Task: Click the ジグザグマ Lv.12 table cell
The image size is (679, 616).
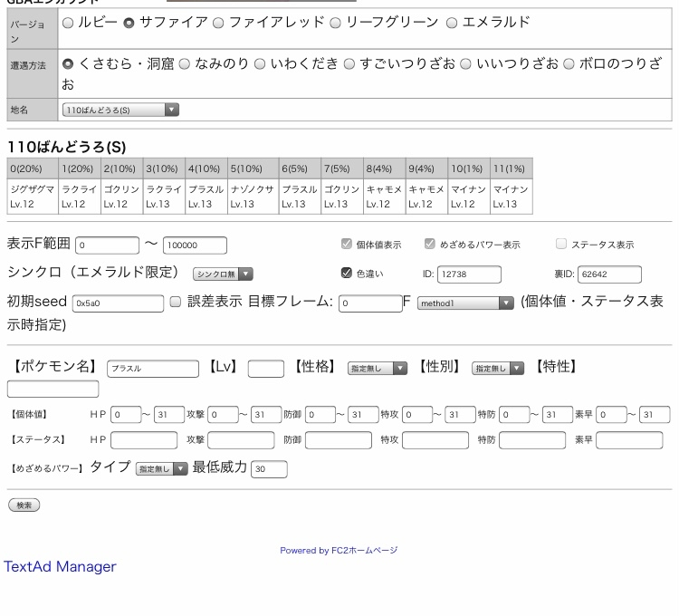Action: tap(33, 197)
